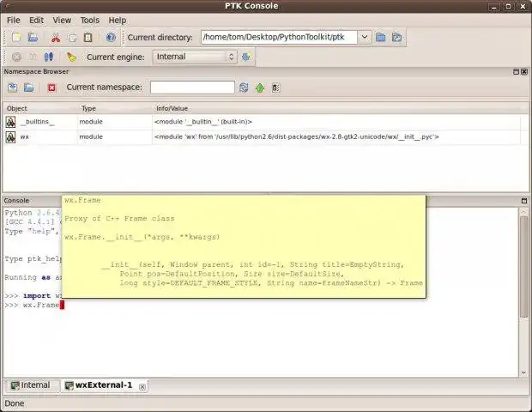
Task: Click the first Namespace Browser toolbar icon
Action: pyautogui.click(x=13, y=88)
